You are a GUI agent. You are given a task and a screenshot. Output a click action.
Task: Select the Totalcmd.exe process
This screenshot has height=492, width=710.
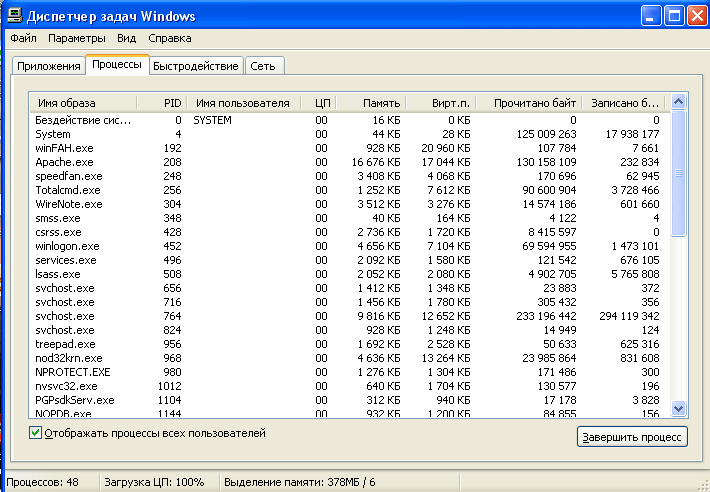point(347,190)
